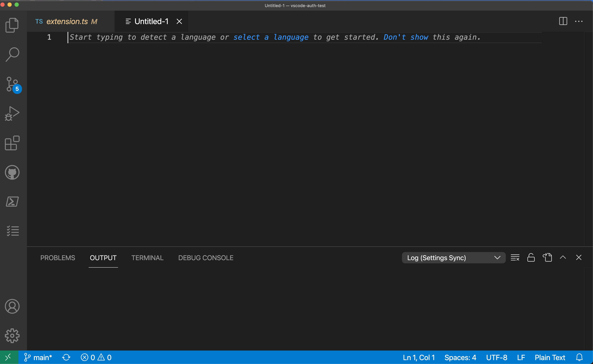Screen dimensions: 593x364
Task: Change the UTF-8 encoding
Action: click(x=497, y=357)
